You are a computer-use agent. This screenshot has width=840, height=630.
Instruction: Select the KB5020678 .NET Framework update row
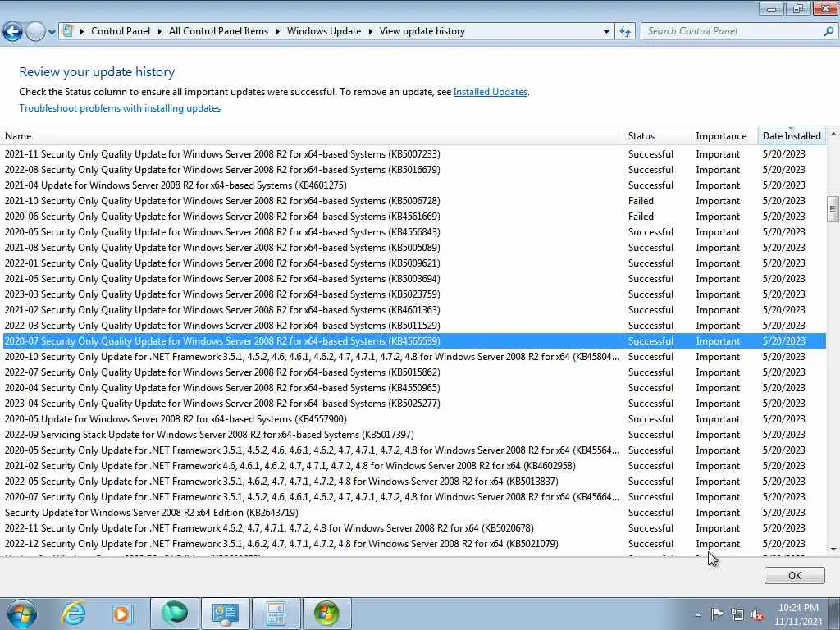(414, 527)
